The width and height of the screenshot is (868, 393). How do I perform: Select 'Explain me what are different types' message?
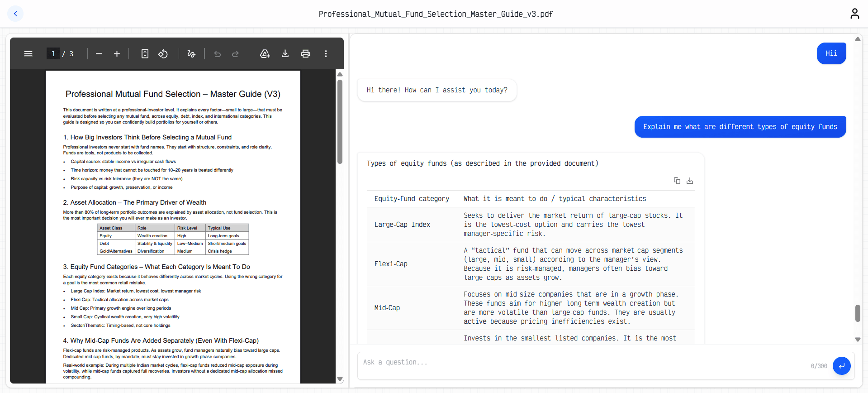[740, 127]
